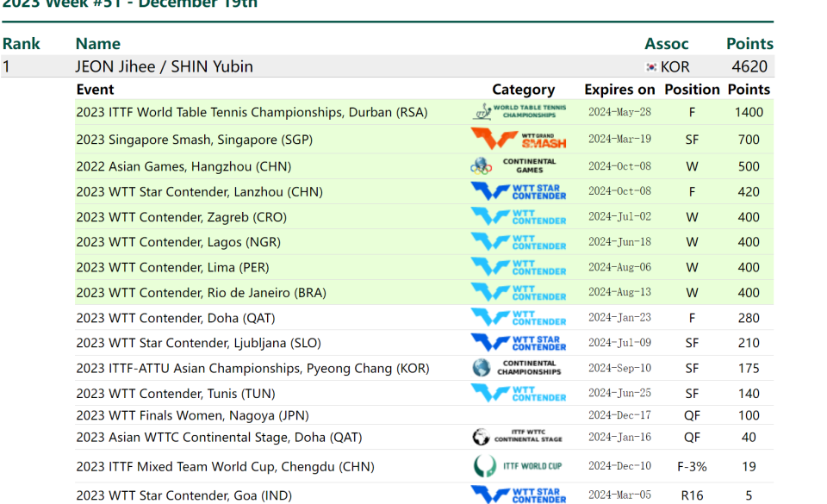827x504 pixels.
Task: Open 2023 Singapore Smash event entry
Action: pos(195,140)
